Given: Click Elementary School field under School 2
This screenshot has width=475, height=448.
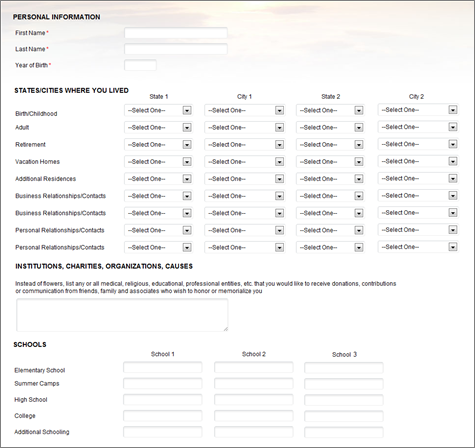Looking at the screenshot, I should pos(254,367).
